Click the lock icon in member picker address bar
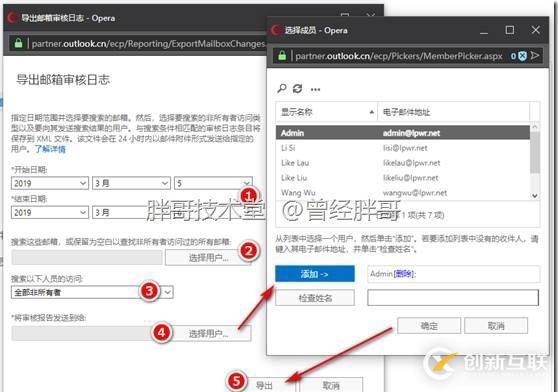The width and height of the screenshot is (558, 392). [282, 56]
